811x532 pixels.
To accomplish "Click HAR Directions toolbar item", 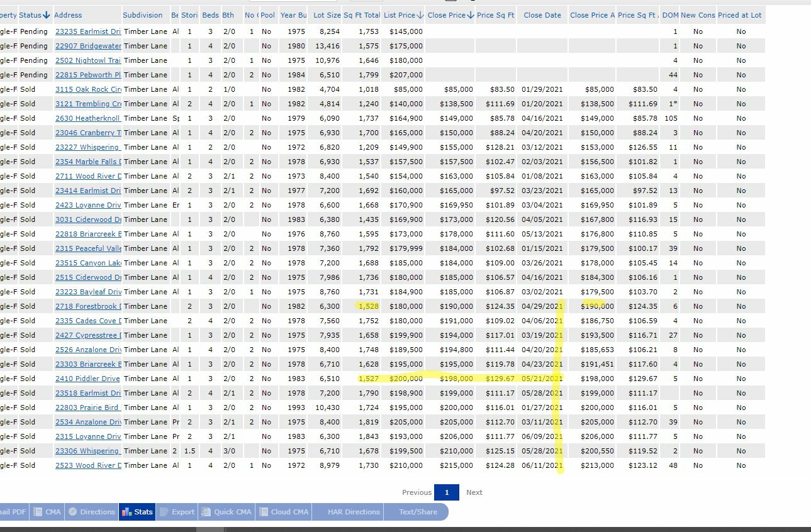I will 354,512.
